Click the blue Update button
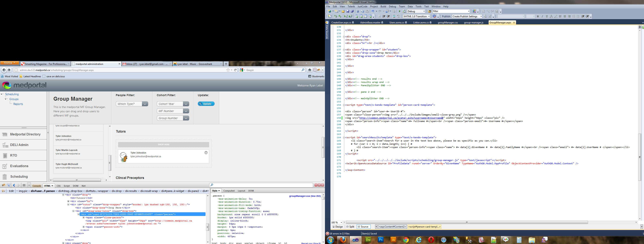This screenshot has width=644, height=244. click(206, 104)
